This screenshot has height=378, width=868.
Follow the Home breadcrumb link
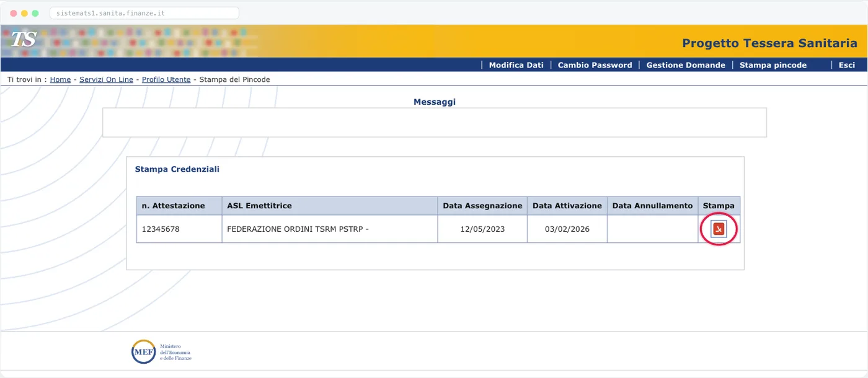point(60,80)
